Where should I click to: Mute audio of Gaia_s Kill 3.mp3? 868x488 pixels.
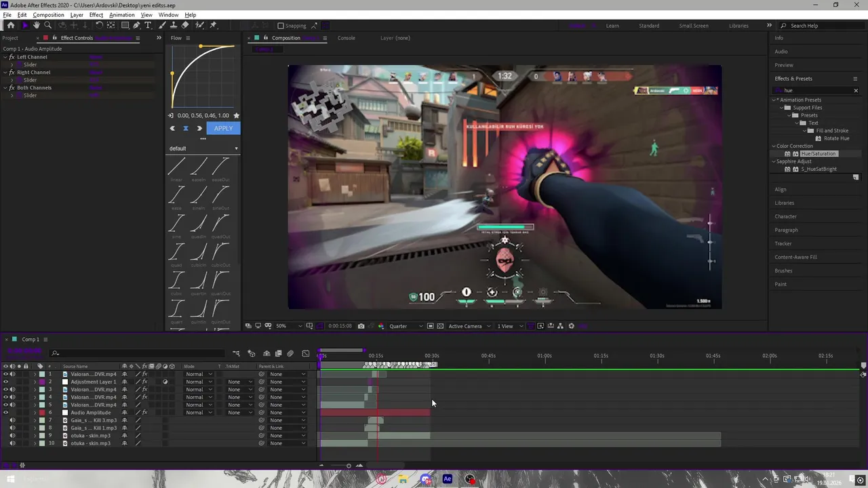12,420
